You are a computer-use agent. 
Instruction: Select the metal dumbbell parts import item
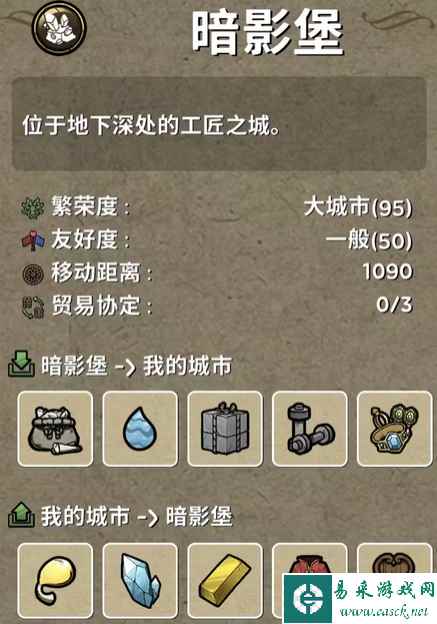[310, 429]
